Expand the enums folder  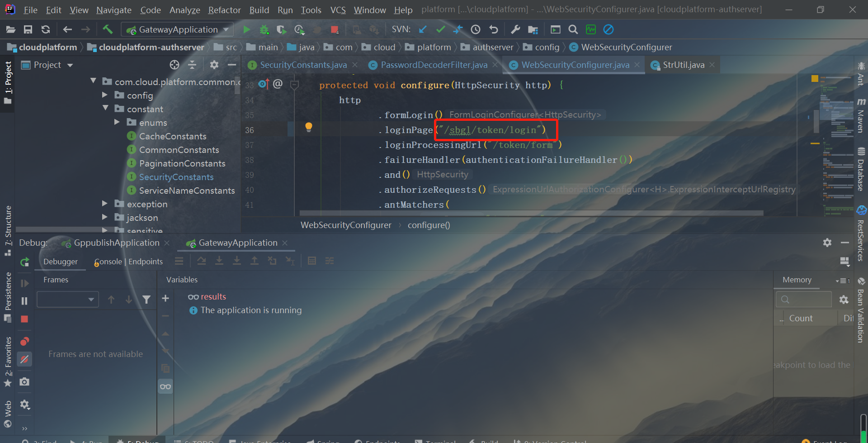click(x=117, y=122)
